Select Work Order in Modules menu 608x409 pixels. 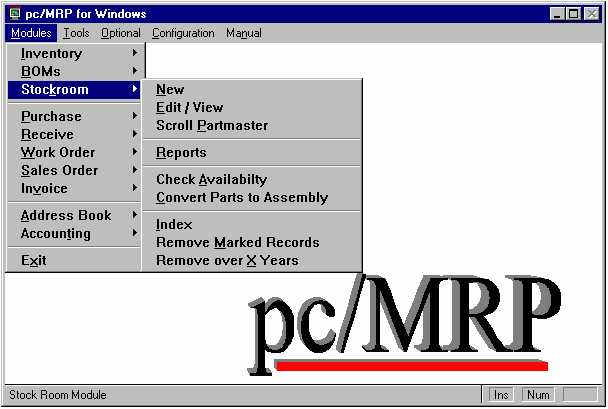74,152
